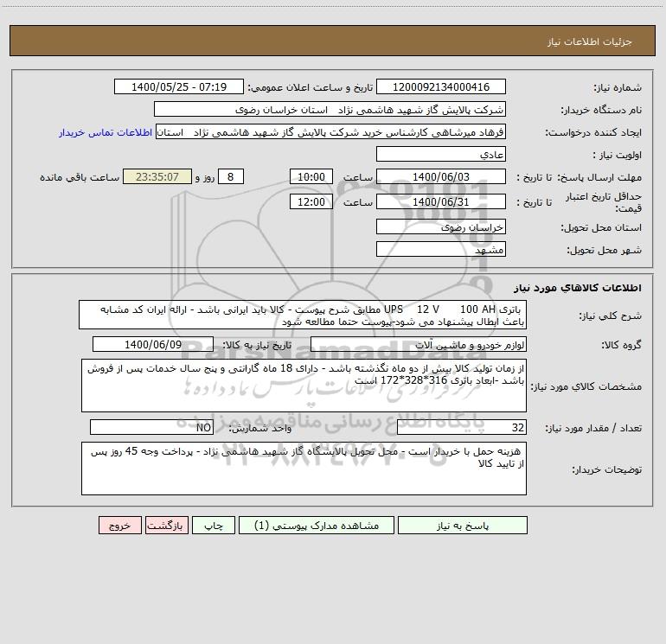Click the announcement date field 1400/05/25 - 07:19

(x=179, y=87)
